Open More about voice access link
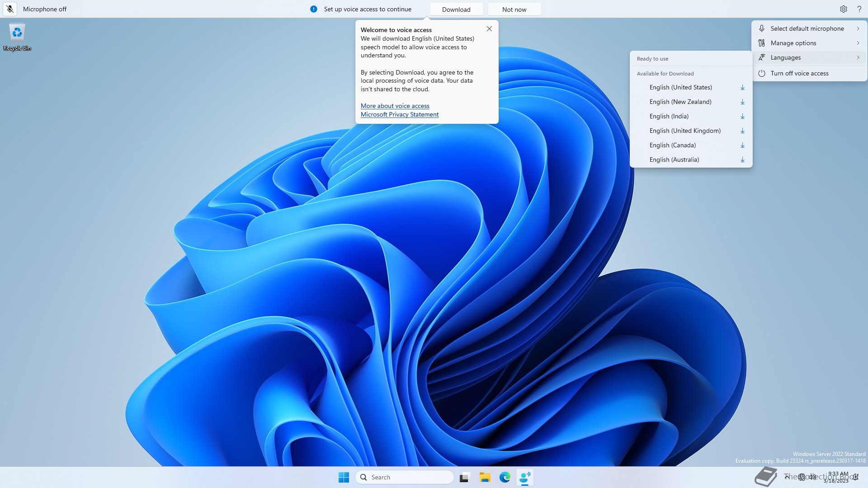The height and width of the screenshot is (488, 868). (x=395, y=106)
